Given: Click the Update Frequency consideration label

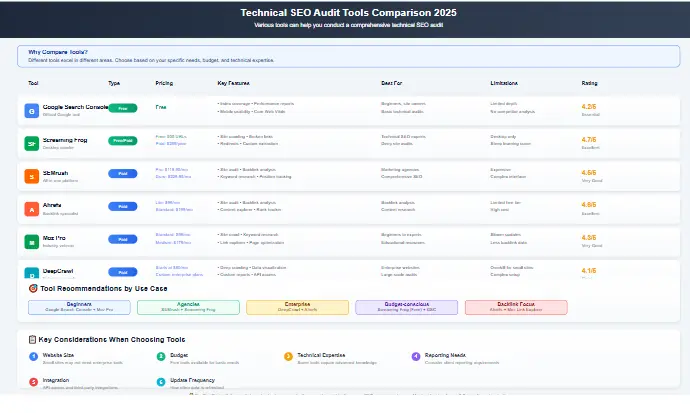Looking at the screenshot, I should coord(192,380).
